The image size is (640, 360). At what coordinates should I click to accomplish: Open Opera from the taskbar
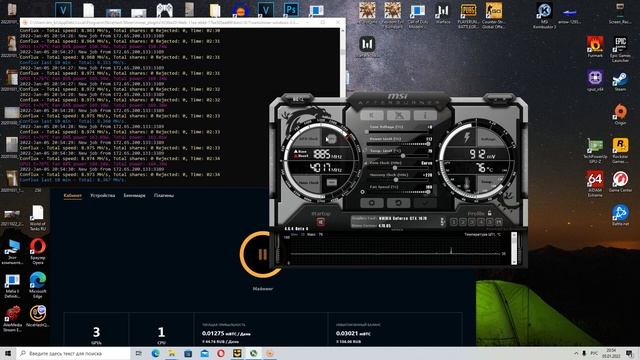(221, 353)
